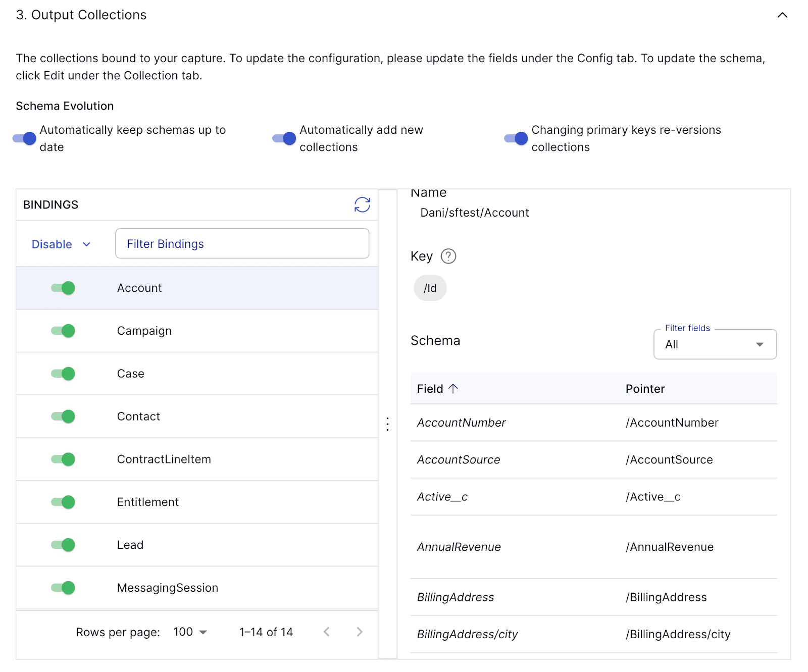Select the Contact binding row

point(197,417)
